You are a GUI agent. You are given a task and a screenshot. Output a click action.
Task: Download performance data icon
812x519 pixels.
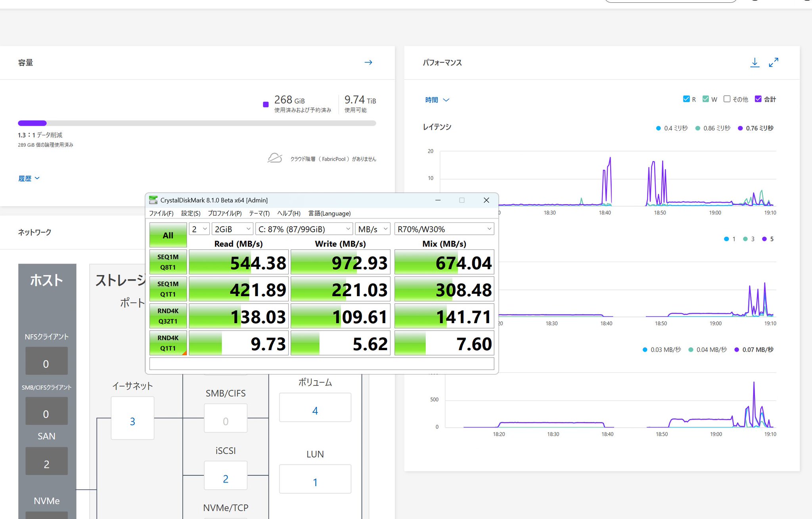[755, 62]
